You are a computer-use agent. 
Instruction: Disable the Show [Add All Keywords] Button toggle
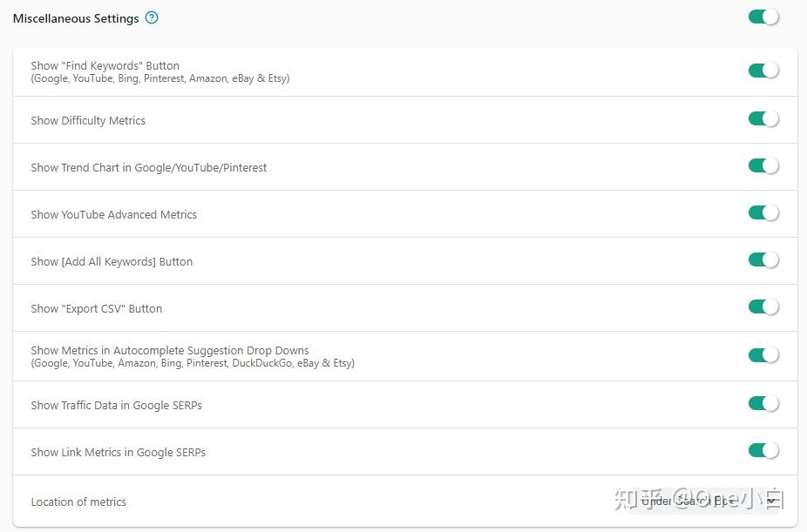763,259
